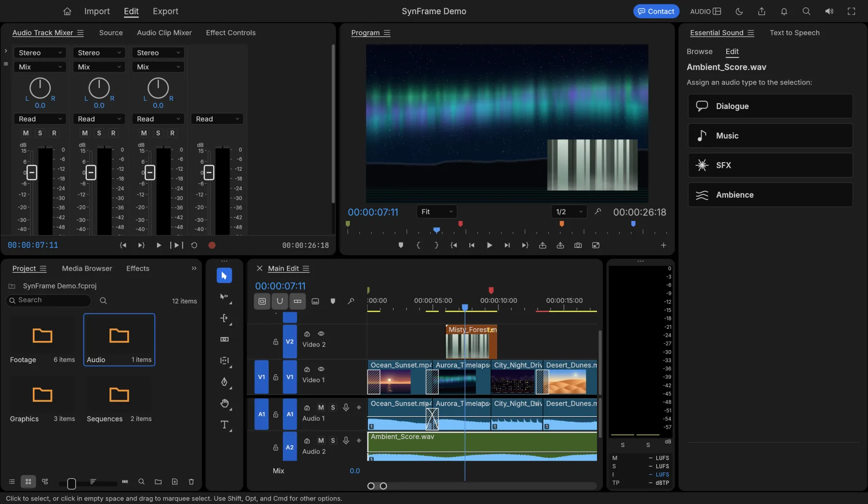
Task: Toggle dark mode moon icon
Action: [739, 11]
